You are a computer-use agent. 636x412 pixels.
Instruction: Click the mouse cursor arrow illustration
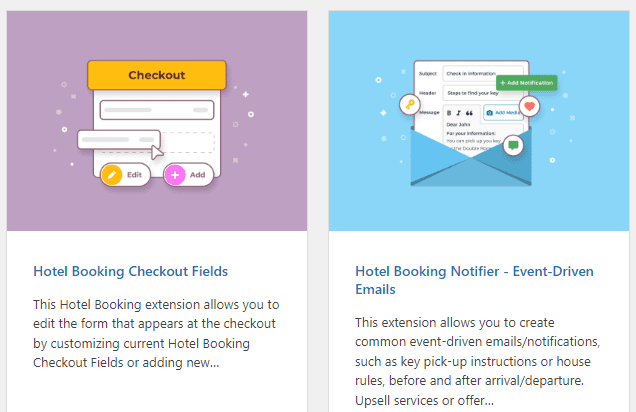pyautogui.click(x=155, y=151)
